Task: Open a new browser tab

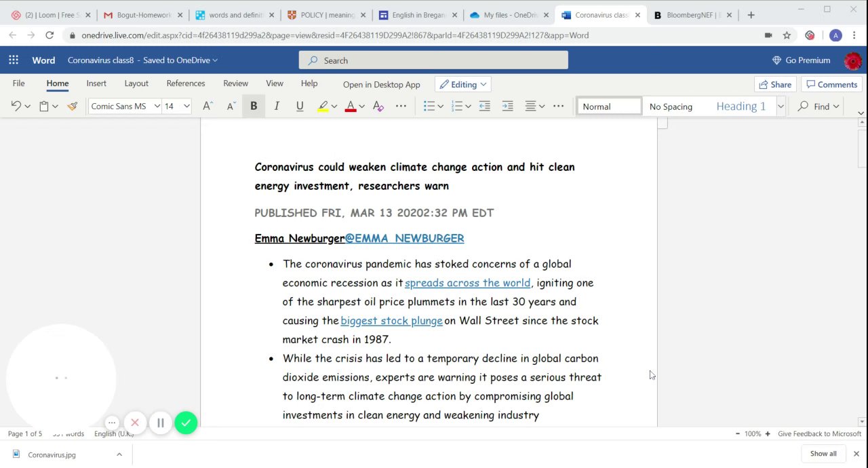Action: coord(751,15)
